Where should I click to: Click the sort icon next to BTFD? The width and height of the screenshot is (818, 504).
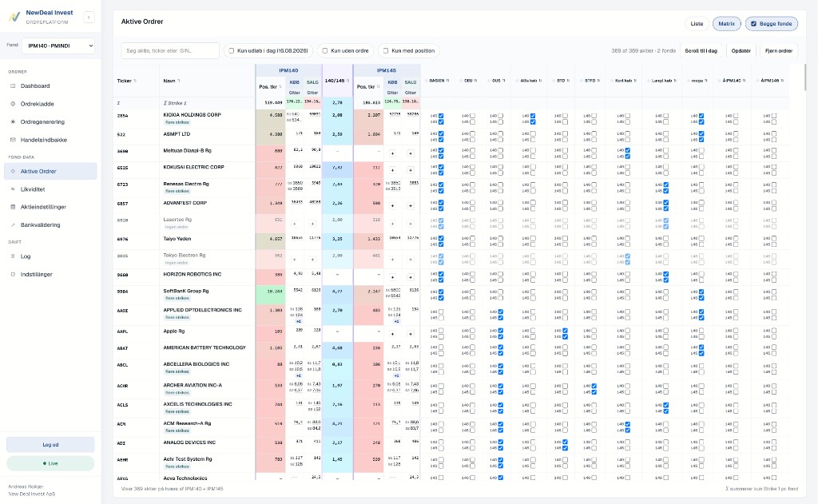(598, 81)
